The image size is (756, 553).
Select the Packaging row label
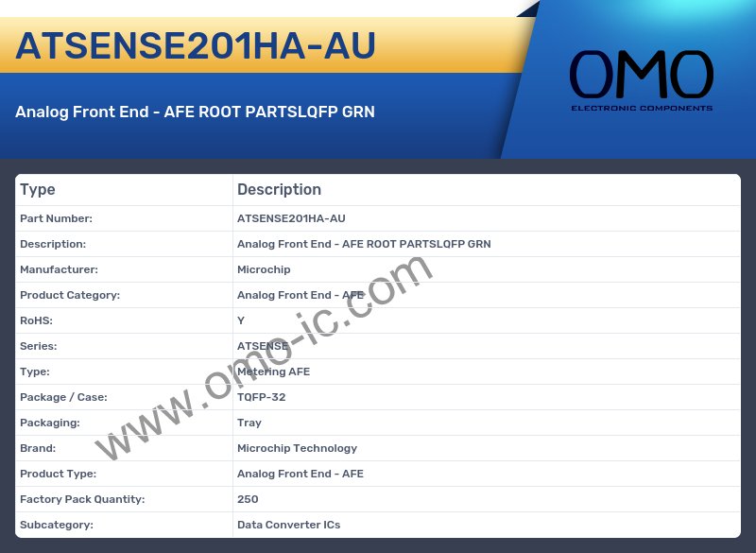50,423
